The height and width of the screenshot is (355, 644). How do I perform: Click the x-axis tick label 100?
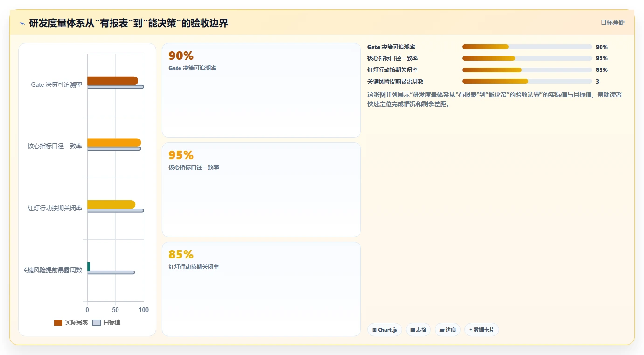pos(144,310)
